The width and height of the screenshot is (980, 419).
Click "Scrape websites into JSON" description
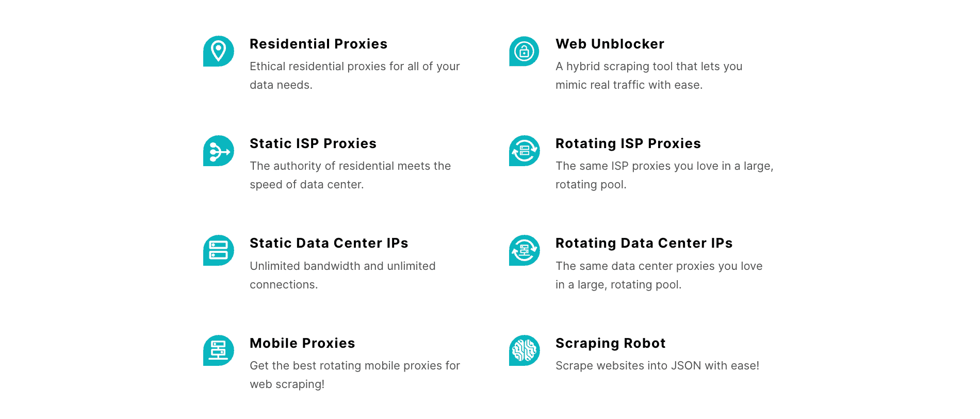(657, 366)
